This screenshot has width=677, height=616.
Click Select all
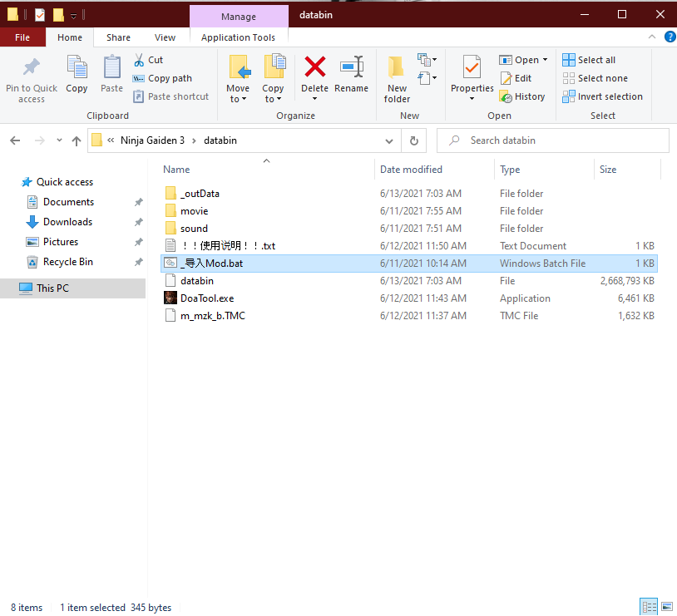tap(589, 60)
